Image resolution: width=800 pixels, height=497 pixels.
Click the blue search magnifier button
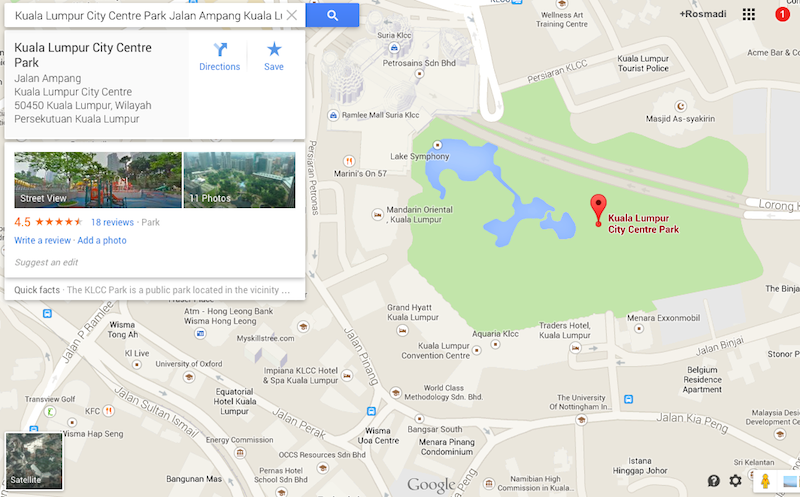point(332,15)
